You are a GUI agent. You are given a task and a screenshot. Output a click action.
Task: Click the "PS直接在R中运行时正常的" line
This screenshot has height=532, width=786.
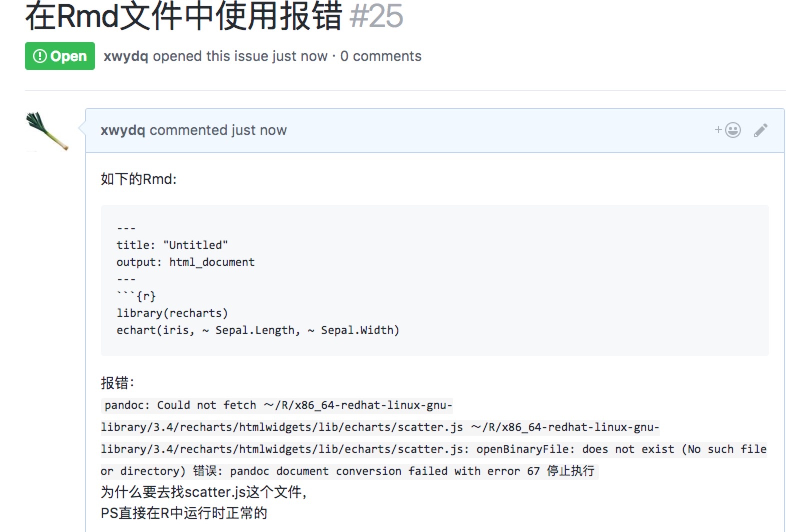pos(184,513)
